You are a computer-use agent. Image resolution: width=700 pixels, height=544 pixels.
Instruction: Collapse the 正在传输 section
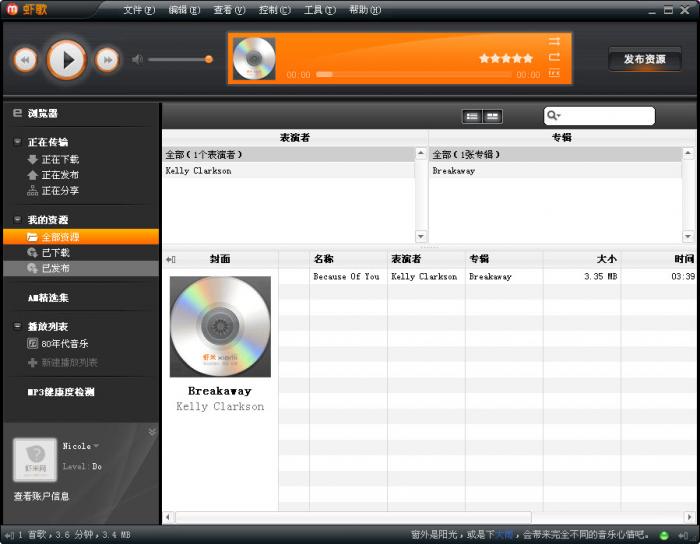tap(17, 142)
